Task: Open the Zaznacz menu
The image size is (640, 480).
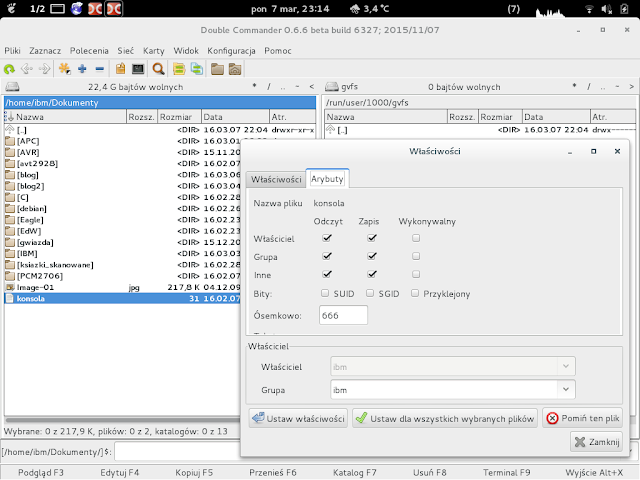Action: (x=45, y=51)
